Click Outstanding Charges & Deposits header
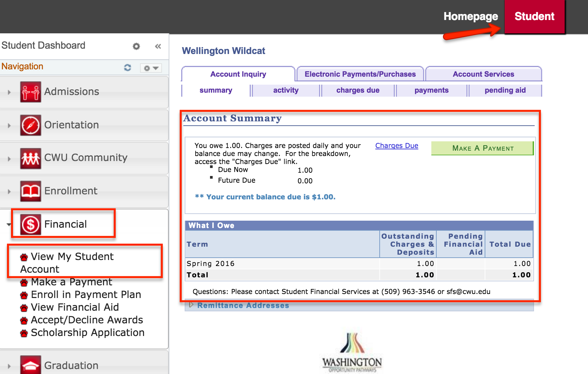Screen dimensions: 588x374 408,244
